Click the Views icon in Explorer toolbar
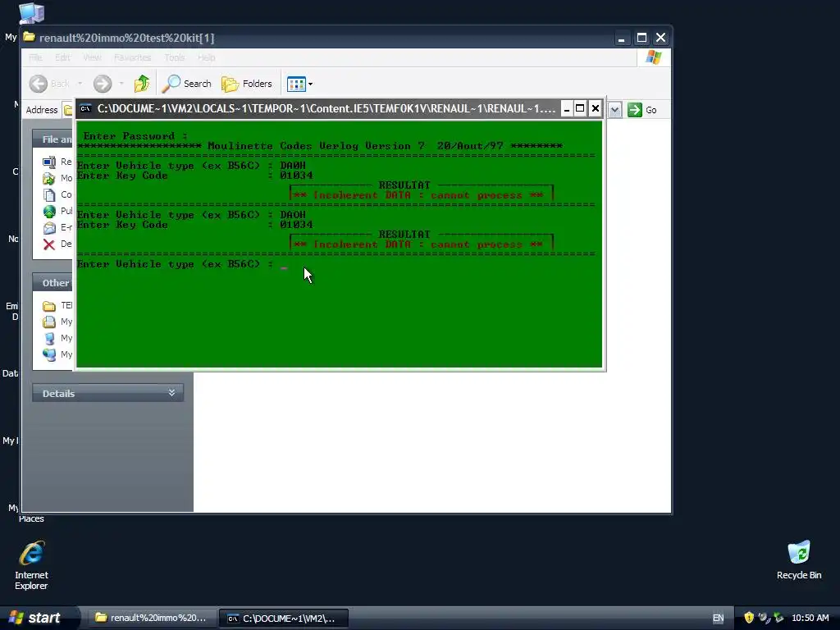Screen dimensions: 840x630 [x=295, y=84]
